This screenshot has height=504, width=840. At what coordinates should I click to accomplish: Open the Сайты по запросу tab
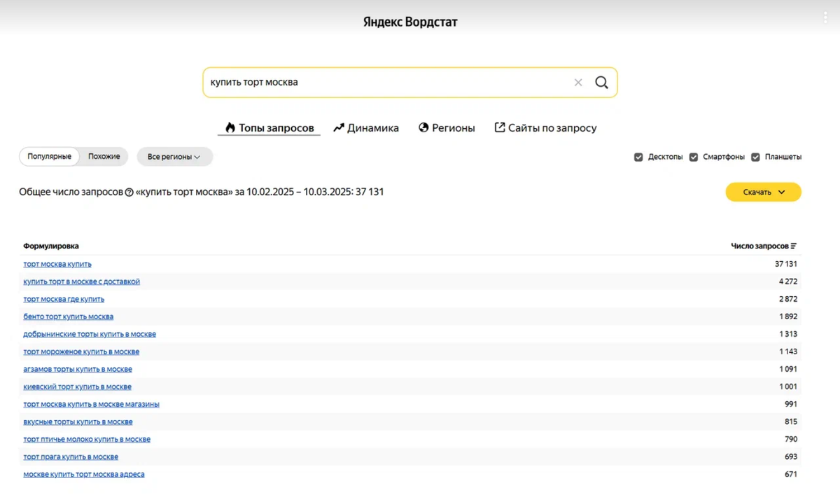coord(545,128)
